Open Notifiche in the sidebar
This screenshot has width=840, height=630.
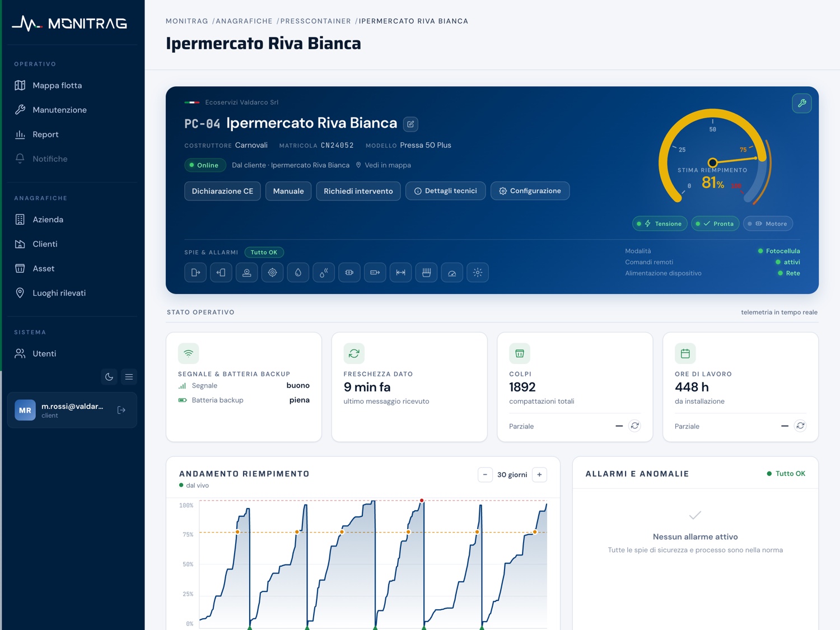point(72,159)
